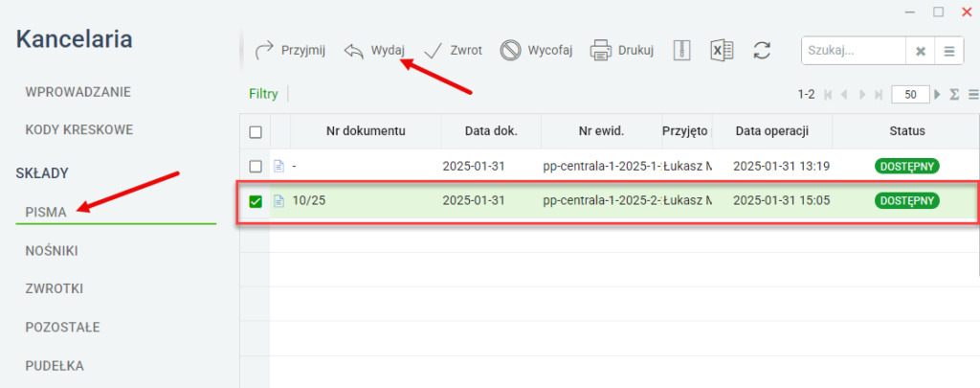Toggle the select-all checkbox in table header
The image size is (980, 388).
255,132
